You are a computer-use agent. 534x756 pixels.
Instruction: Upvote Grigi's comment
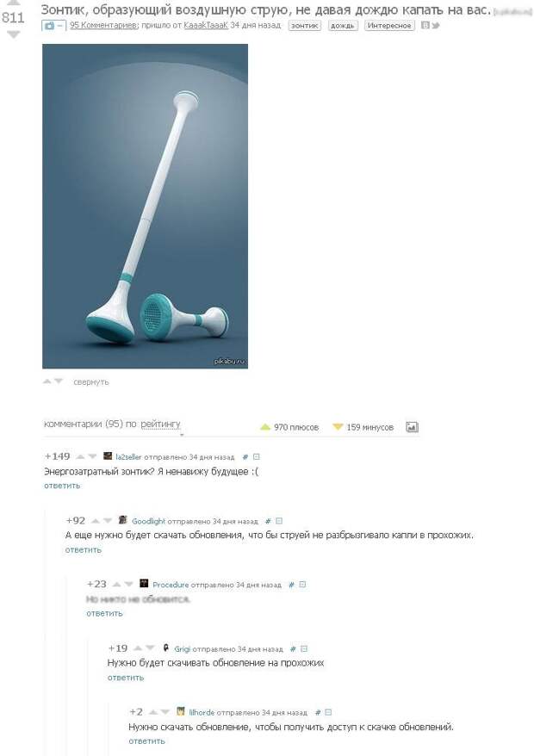point(138,648)
